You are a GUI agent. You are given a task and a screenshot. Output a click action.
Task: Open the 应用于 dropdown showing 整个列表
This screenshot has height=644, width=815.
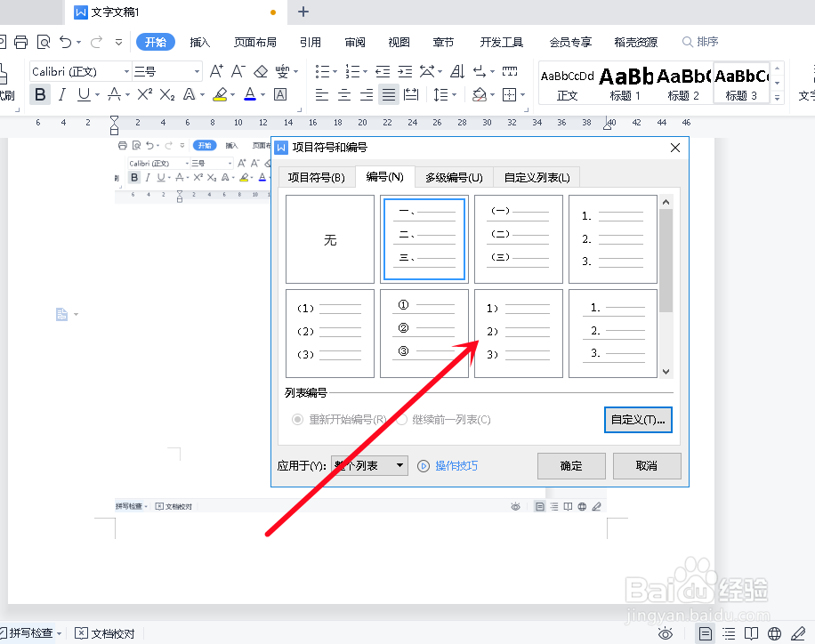[x=369, y=465]
